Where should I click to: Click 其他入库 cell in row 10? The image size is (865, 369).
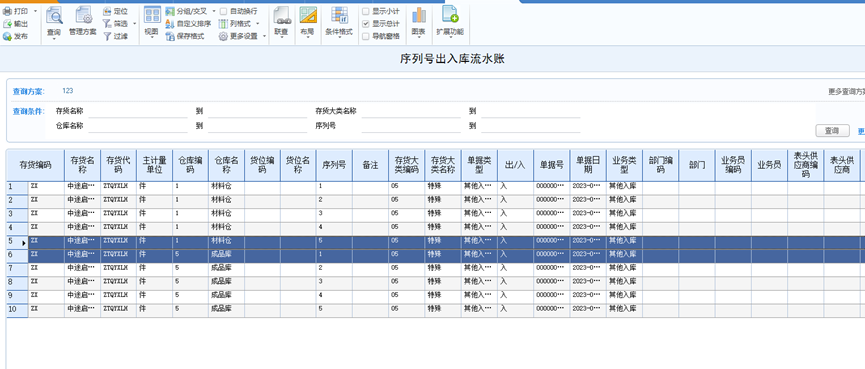[x=624, y=310]
